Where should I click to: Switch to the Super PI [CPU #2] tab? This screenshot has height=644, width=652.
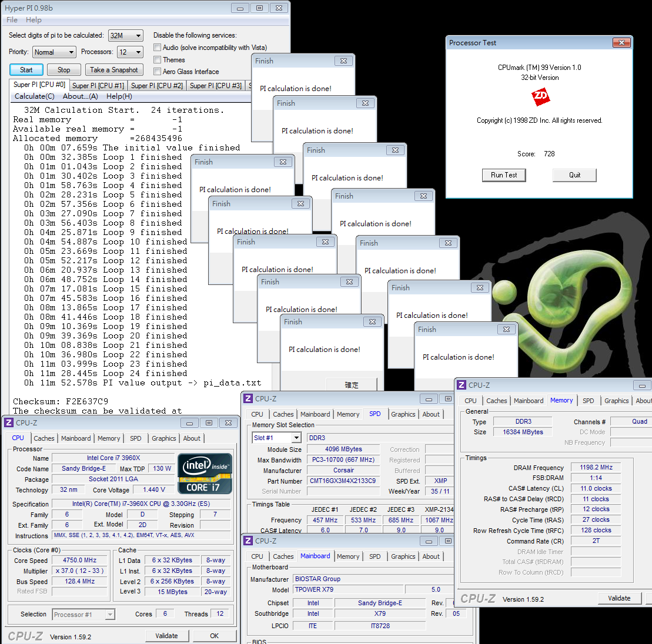tap(157, 86)
